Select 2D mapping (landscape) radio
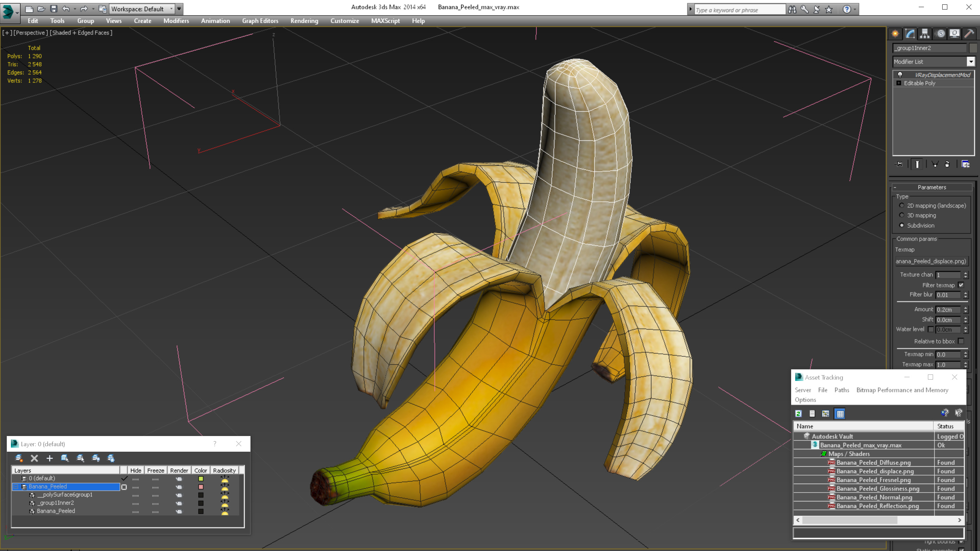 [902, 205]
